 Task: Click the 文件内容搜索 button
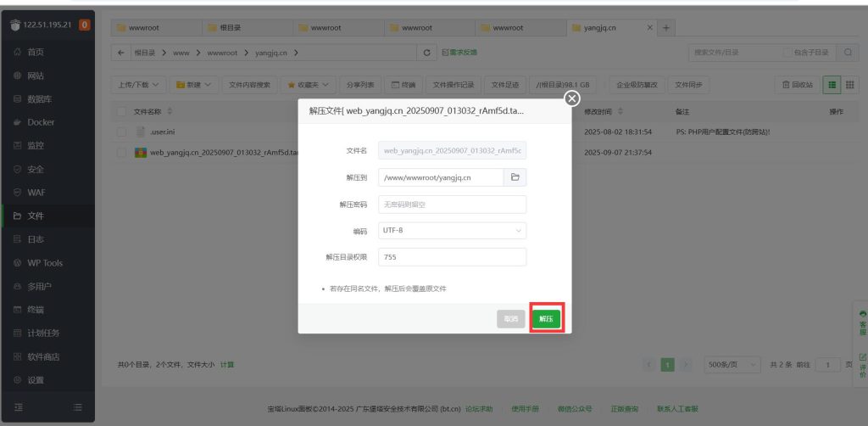tap(250, 85)
